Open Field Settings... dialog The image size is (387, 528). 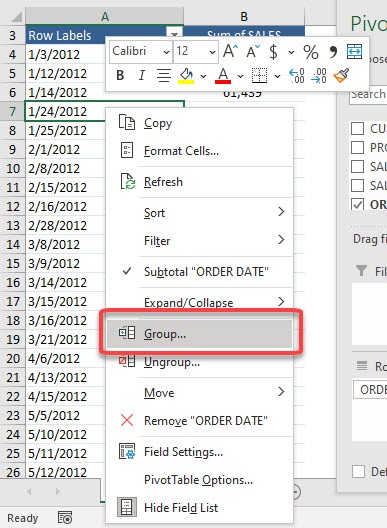pos(199,452)
